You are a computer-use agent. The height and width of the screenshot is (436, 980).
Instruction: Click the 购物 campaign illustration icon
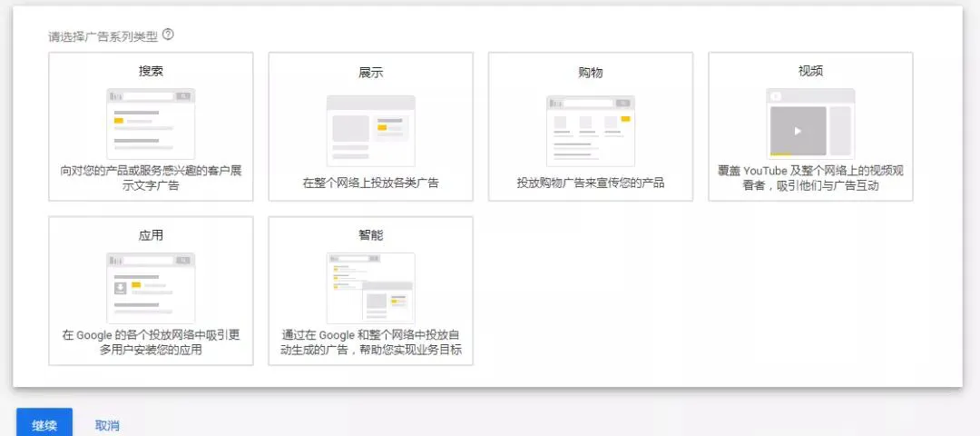(x=591, y=130)
